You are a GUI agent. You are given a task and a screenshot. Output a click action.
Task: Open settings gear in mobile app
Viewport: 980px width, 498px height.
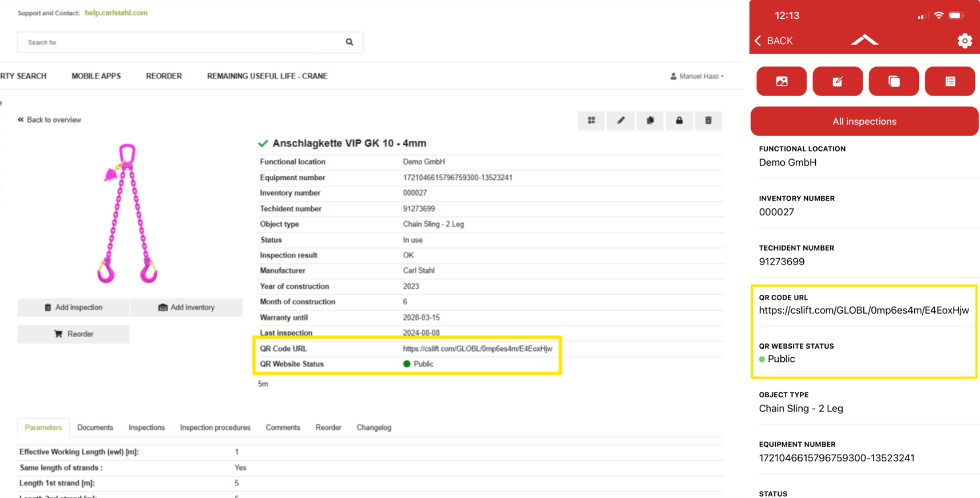(965, 41)
